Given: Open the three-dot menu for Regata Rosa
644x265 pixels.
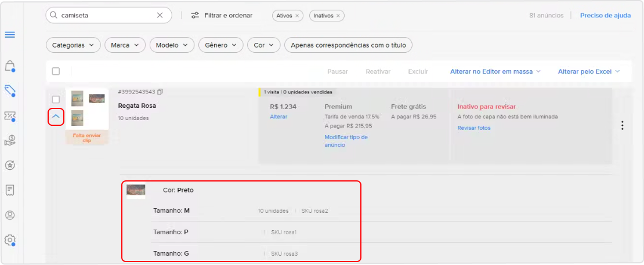Looking at the screenshot, I should pos(623,125).
